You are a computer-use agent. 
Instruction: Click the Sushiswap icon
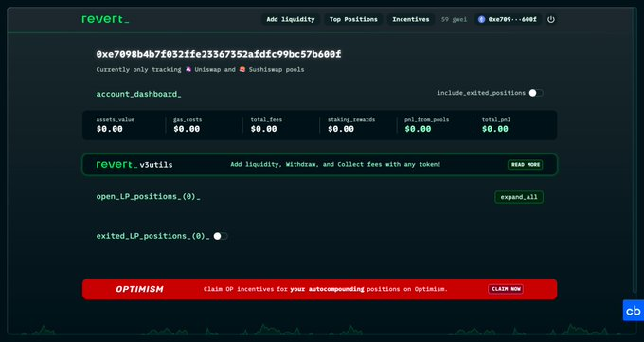(x=242, y=69)
